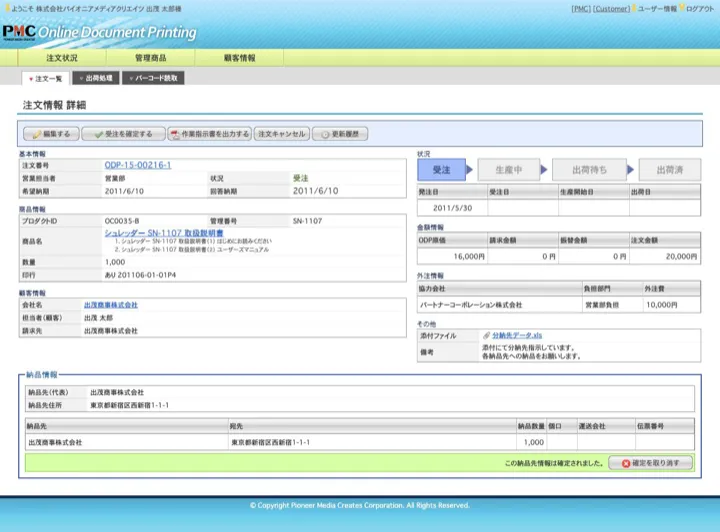Switch to the 注文一覧 tab
The height and width of the screenshot is (532, 720).
point(45,78)
